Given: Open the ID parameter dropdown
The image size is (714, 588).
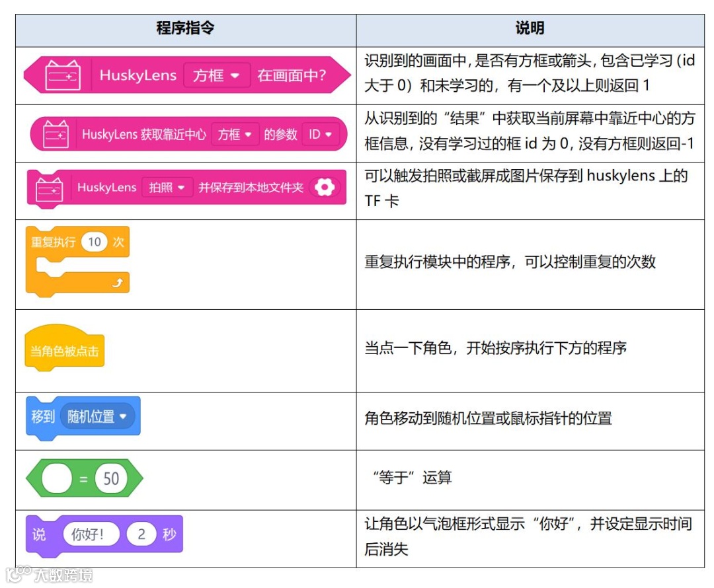Looking at the screenshot, I should (321, 134).
